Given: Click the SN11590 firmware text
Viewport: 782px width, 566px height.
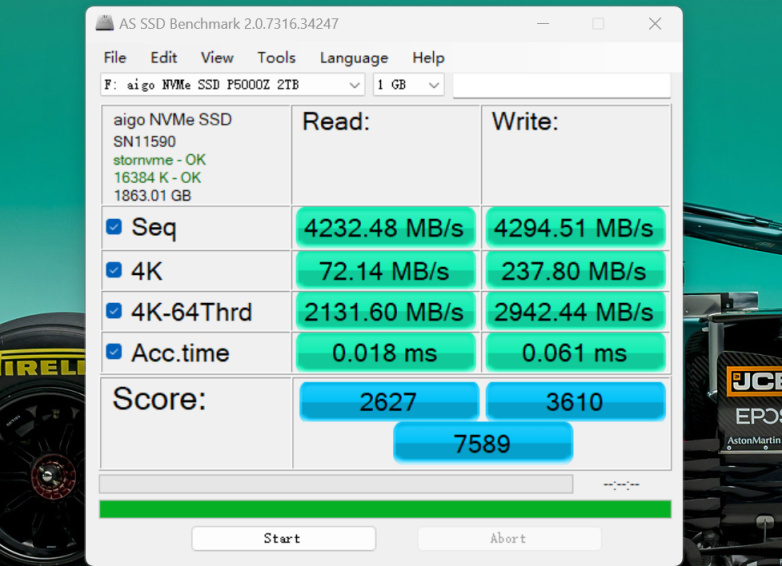Looking at the screenshot, I should pos(144,142).
